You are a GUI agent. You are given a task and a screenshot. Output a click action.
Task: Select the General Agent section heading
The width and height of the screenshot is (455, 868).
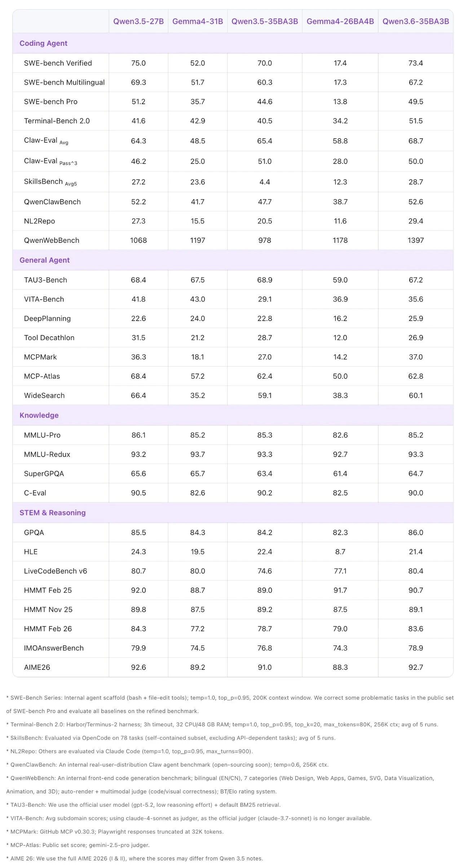pos(44,260)
